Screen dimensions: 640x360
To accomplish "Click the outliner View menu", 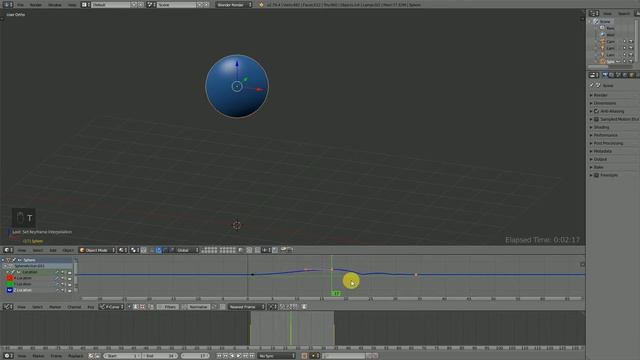I will pyautogui.click(x=608, y=13).
